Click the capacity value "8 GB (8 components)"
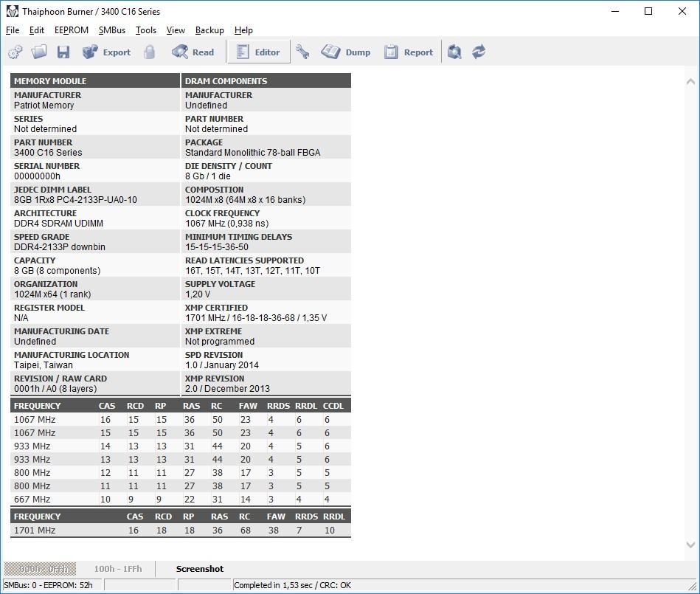 point(57,271)
